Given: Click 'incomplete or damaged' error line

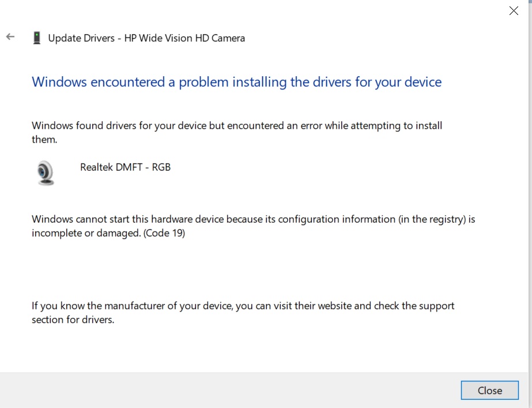Looking at the screenshot, I should pos(86,233).
